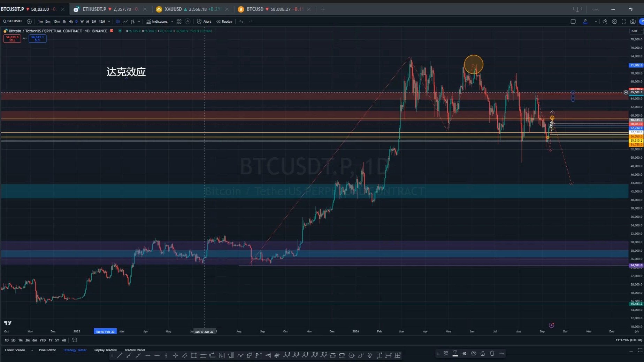Screen dimensions: 644x362
Task: Switch to the 1h timeframe
Action: tap(64, 22)
